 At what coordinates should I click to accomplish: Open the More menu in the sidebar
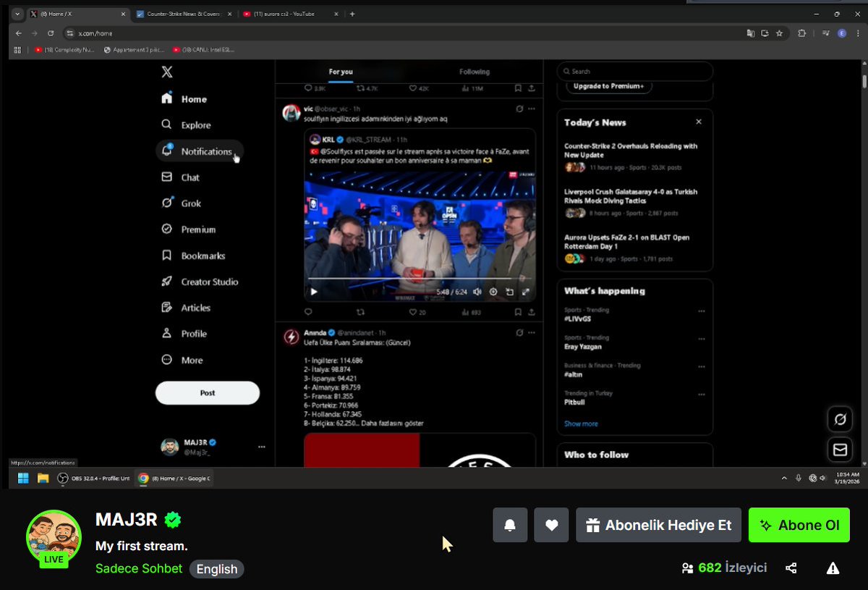(x=182, y=360)
